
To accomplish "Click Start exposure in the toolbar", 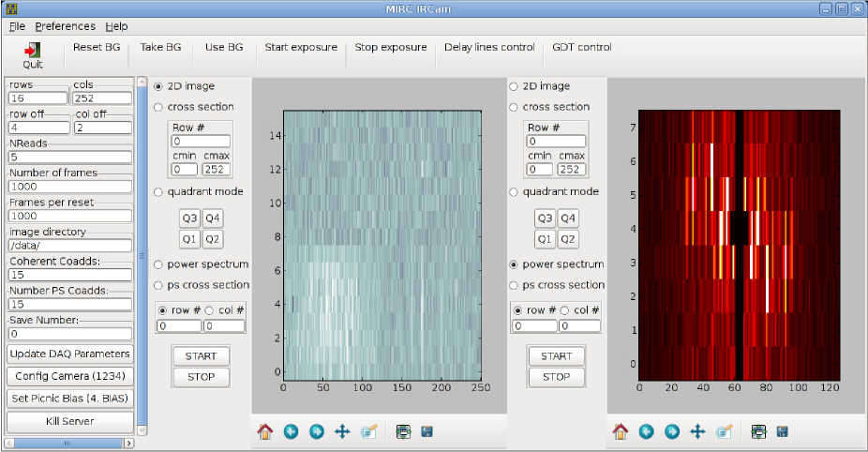I will pos(300,47).
